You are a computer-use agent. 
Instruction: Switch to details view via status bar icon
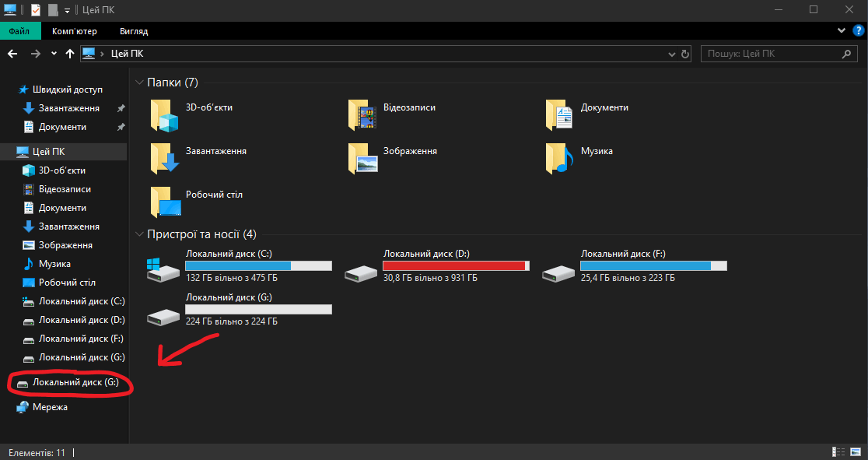click(838, 452)
